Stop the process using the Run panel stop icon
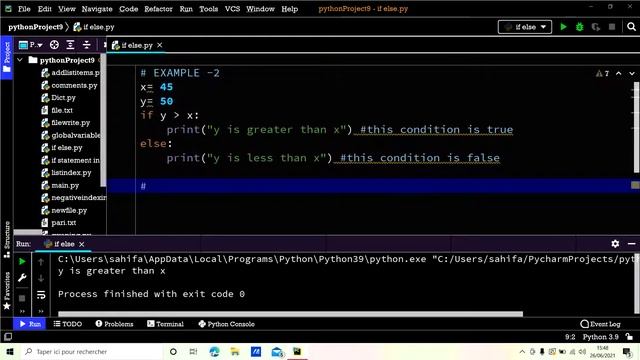The width and height of the screenshot is (640, 360). coord(22,298)
